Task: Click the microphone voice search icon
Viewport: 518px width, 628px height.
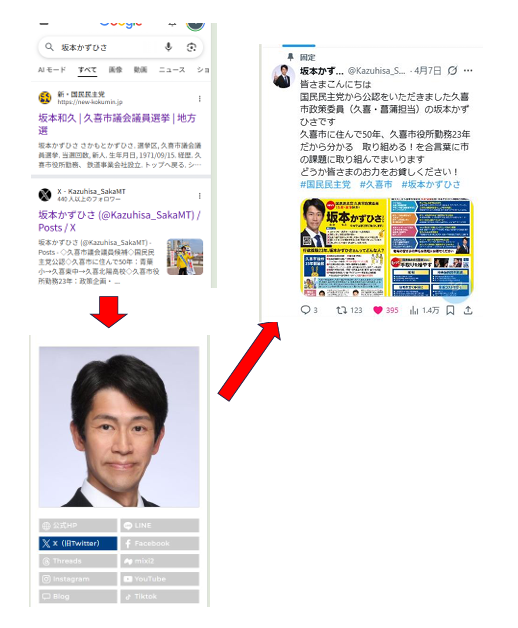Action: point(168,47)
